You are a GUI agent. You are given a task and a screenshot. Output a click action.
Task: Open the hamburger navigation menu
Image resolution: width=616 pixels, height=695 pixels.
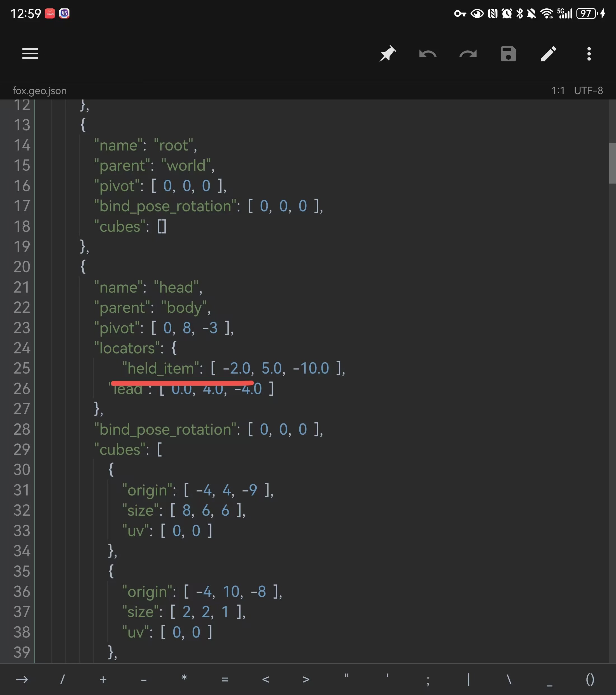click(30, 54)
